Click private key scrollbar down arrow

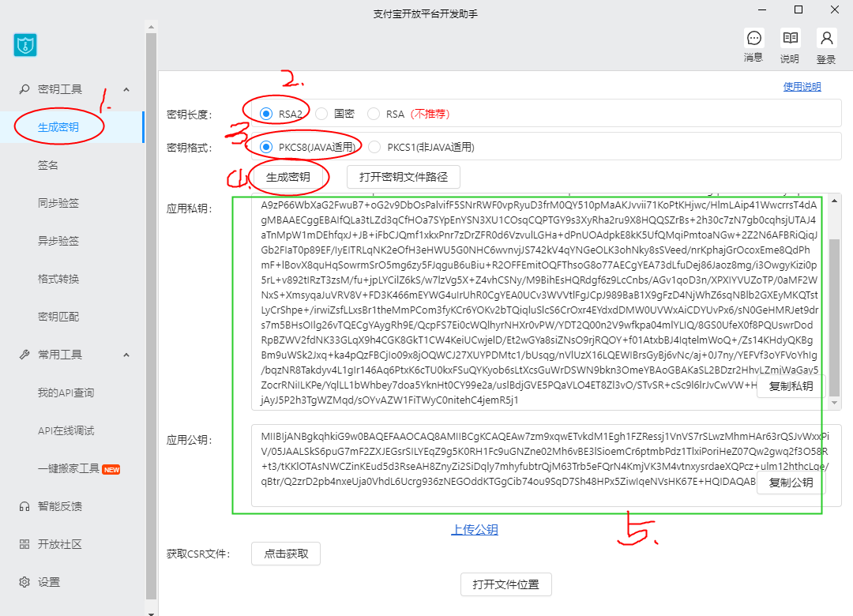pyautogui.click(x=835, y=404)
